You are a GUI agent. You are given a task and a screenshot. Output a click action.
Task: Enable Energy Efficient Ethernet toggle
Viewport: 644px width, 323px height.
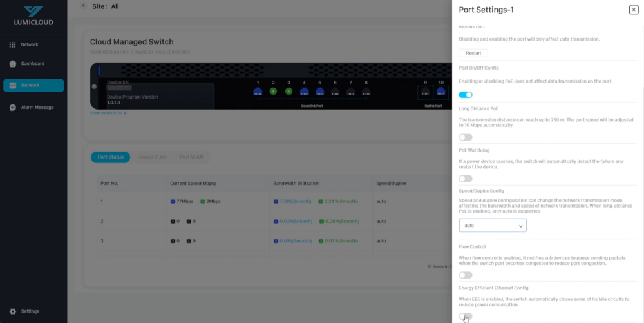(466, 317)
